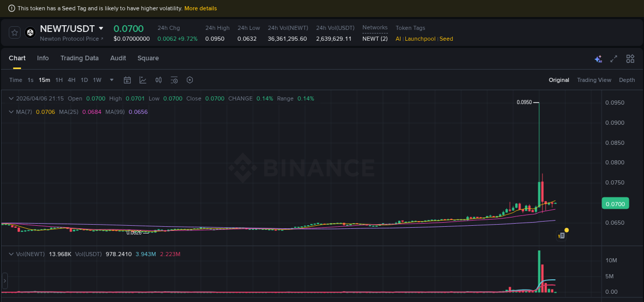Click the MA(25) value 0.0684
Viewport: 644px width, 302px height.
91,112
